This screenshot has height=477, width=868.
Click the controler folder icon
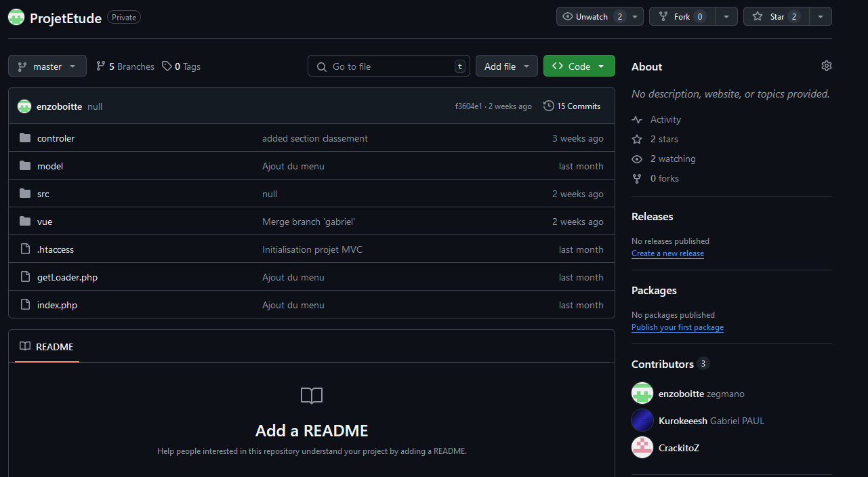pyautogui.click(x=25, y=138)
